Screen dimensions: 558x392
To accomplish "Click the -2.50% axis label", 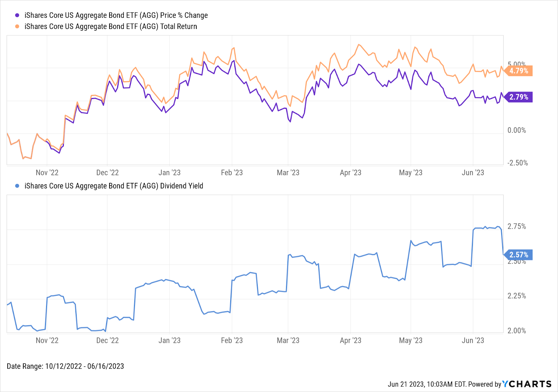I will tap(518, 163).
